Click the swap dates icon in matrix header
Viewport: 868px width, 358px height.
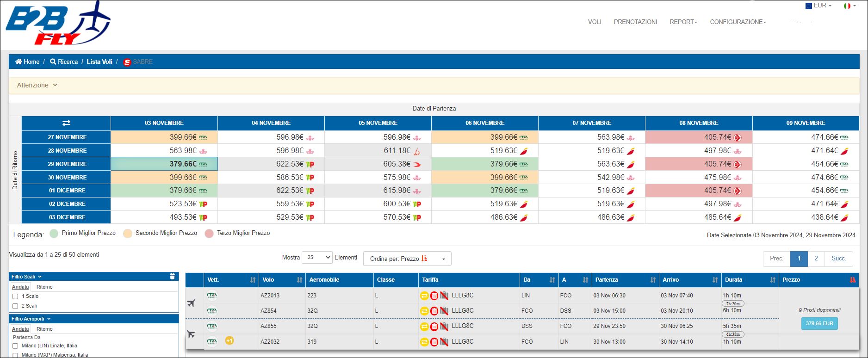[x=66, y=123]
